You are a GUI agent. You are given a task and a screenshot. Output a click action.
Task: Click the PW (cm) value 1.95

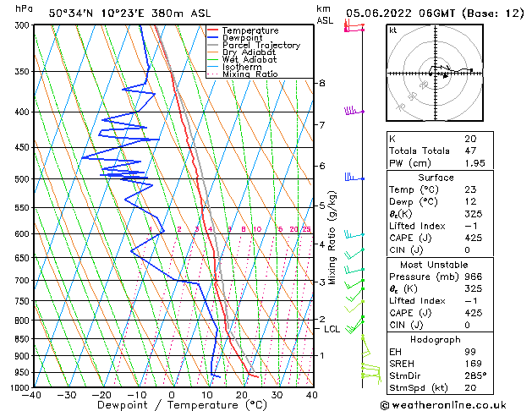(x=475, y=163)
